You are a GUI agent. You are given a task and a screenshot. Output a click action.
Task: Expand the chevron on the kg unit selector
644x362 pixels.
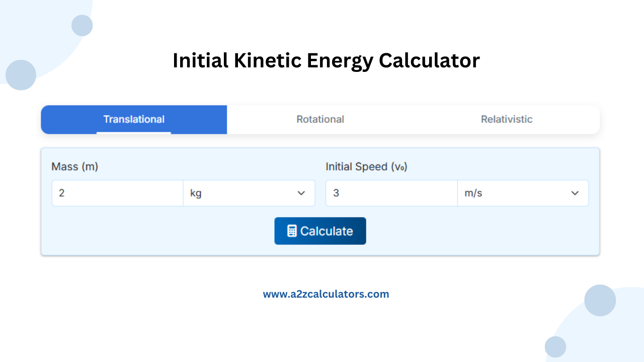(301, 193)
